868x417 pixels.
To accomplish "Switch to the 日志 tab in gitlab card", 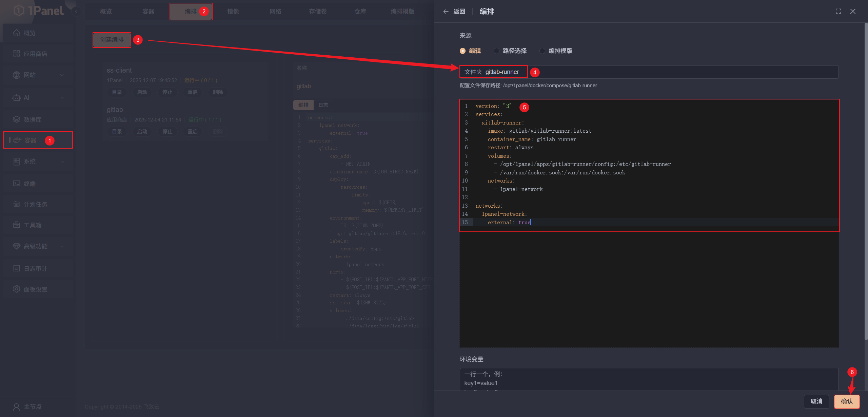I will [323, 105].
